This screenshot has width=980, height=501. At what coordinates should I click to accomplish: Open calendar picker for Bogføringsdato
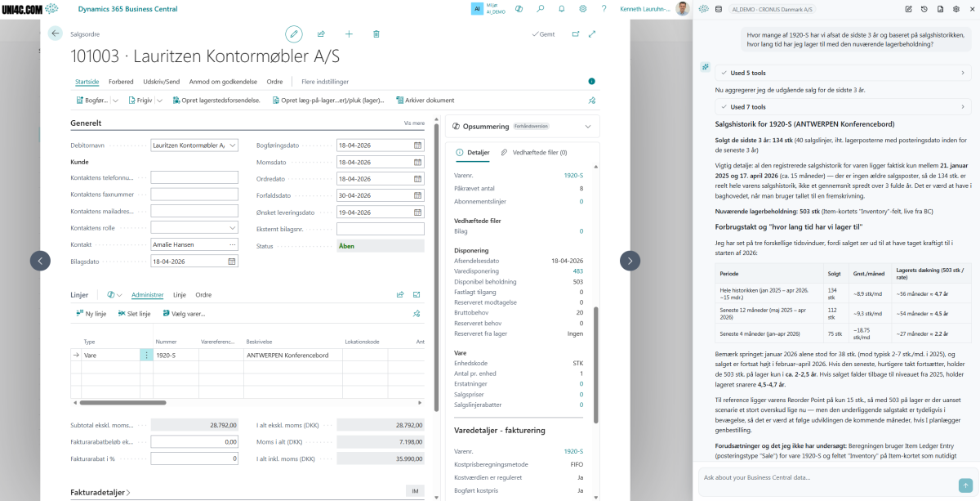pyautogui.click(x=417, y=145)
